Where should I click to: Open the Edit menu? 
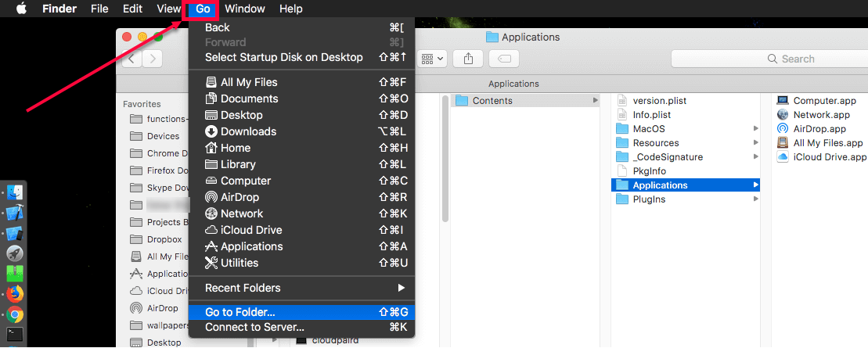[x=132, y=9]
